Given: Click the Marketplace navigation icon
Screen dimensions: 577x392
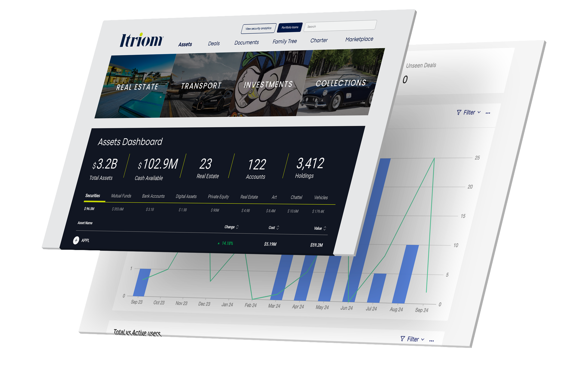Looking at the screenshot, I should coord(359,40).
